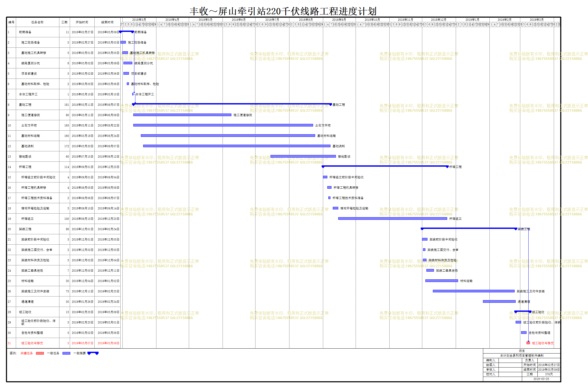Click the 基础材料运输 Gantt bar
The width and height of the screenshot is (588, 388).
pos(228,136)
